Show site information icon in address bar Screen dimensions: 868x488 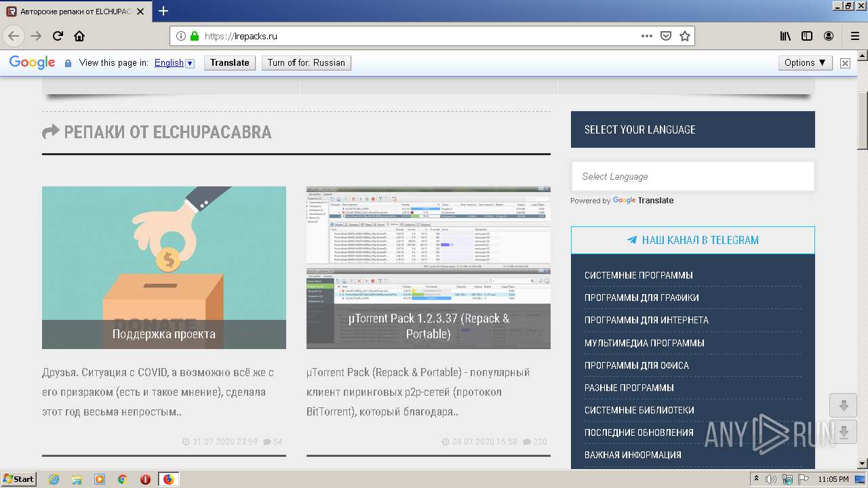pos(181,36)
